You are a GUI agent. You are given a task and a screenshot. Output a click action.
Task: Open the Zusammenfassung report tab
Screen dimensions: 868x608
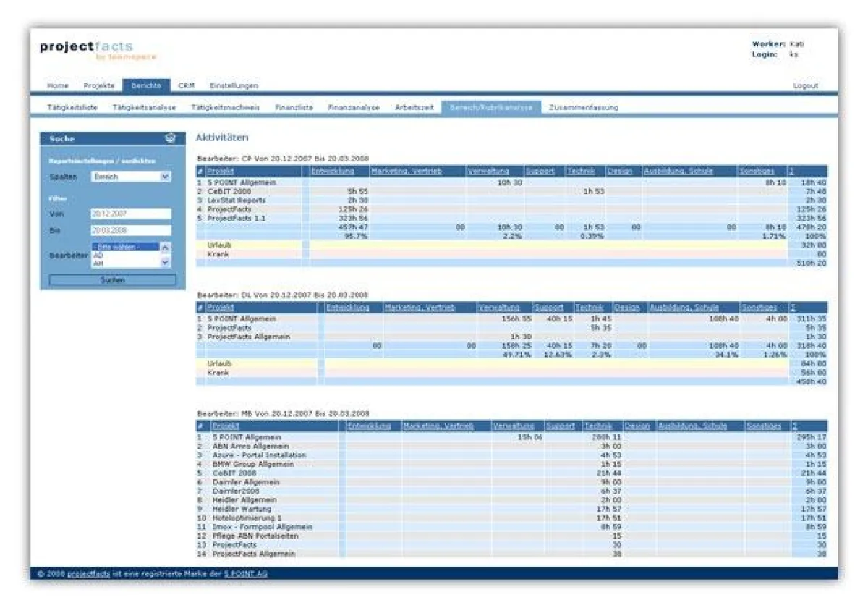(x=583, y=107)
